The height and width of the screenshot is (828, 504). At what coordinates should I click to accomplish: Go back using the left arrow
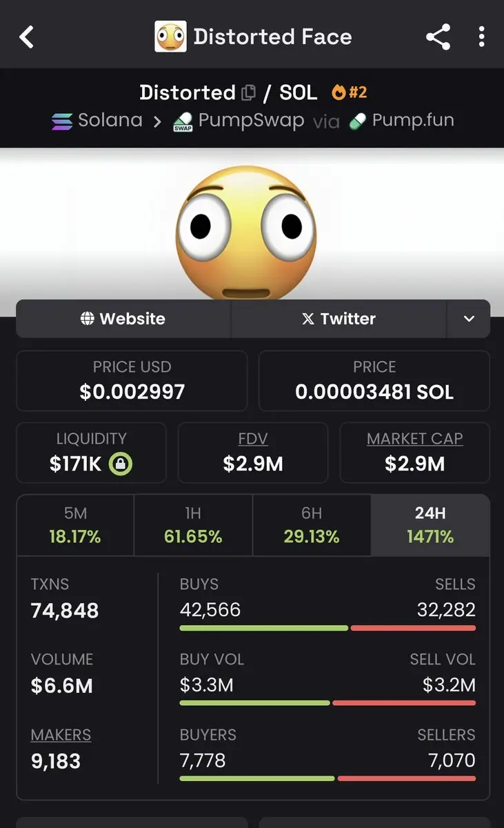click(27, 37)
